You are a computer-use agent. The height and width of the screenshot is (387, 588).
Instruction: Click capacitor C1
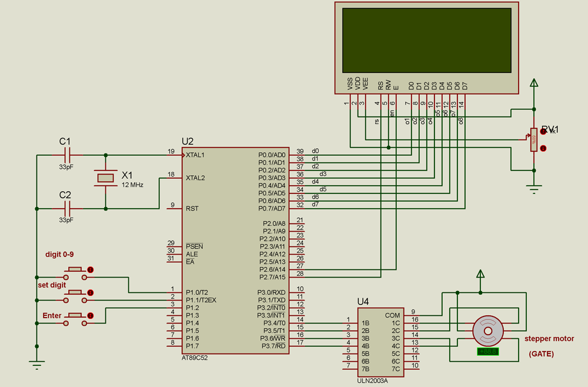tap(68, 155)
